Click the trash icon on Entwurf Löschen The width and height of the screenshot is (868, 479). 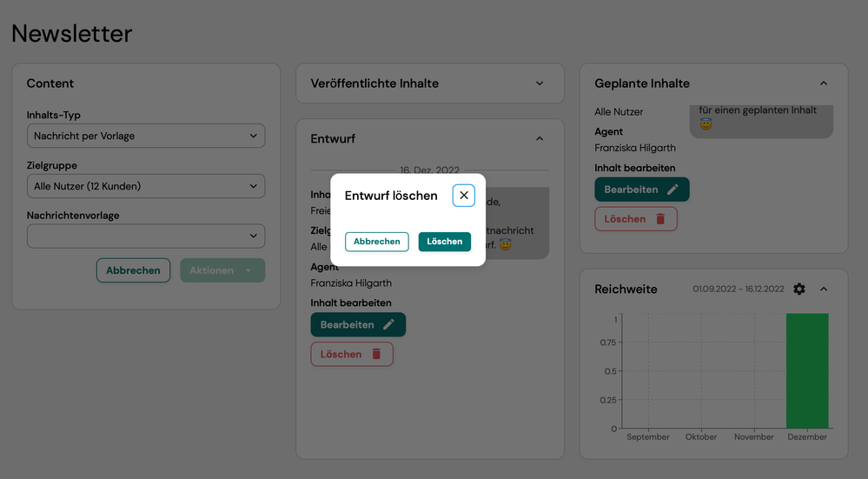click(376, 354)
